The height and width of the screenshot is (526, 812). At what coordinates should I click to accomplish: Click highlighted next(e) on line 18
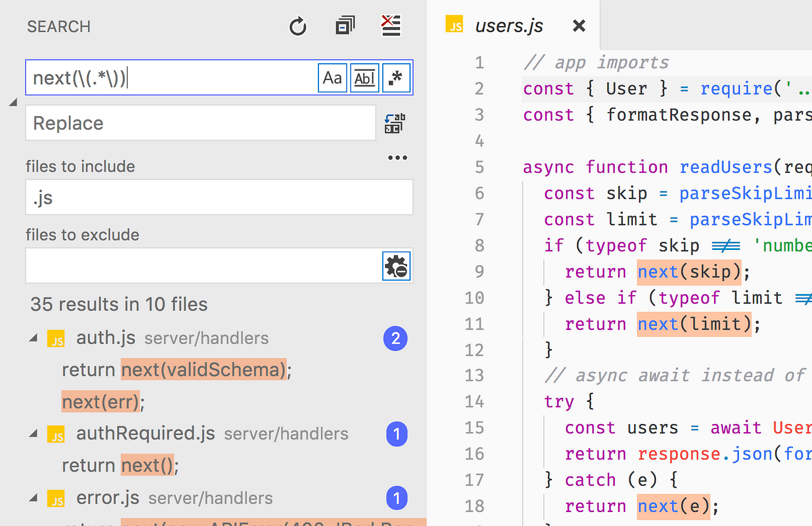(673, 506)
